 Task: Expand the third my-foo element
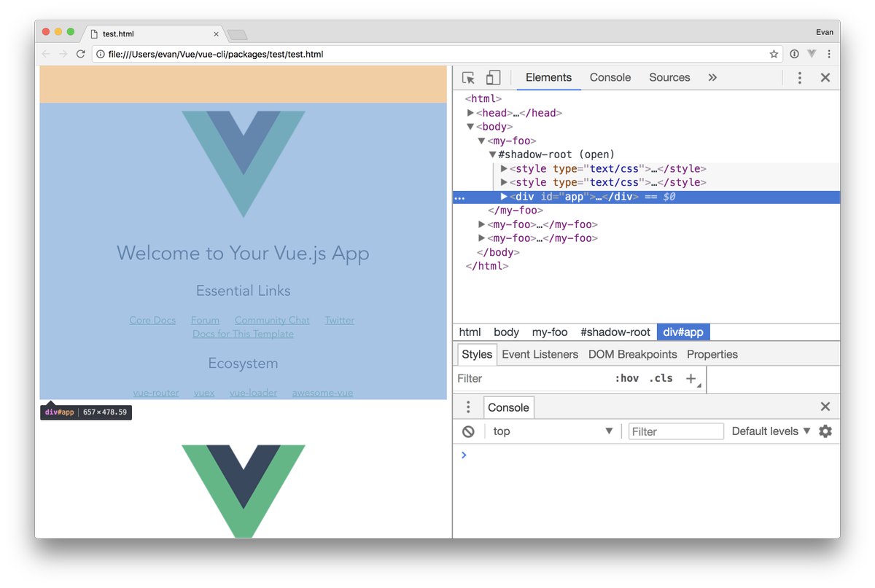pyautogui.click(x=481, y=238)
